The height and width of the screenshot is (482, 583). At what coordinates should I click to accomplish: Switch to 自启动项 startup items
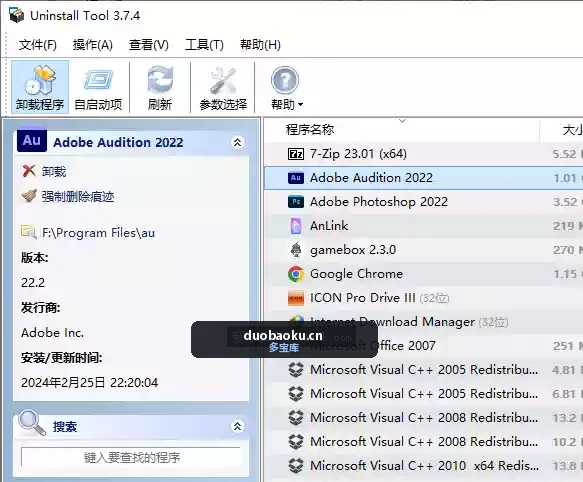point(98,87)
